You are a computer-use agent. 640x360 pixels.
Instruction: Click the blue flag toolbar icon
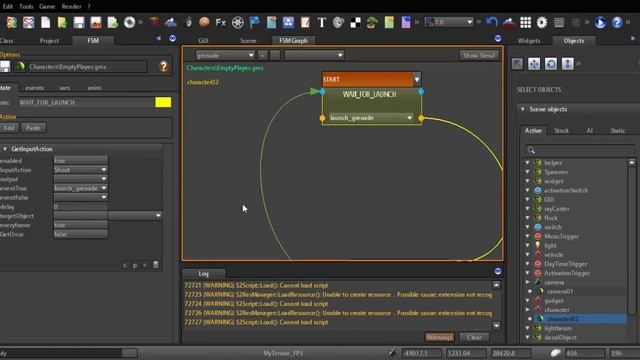click(x=254, y=22)
